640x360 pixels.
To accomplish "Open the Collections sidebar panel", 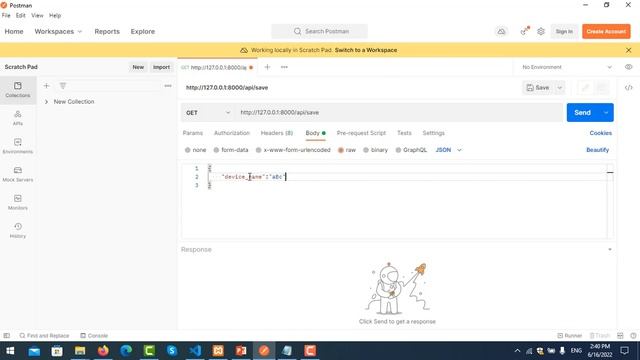I will [18, 90].
